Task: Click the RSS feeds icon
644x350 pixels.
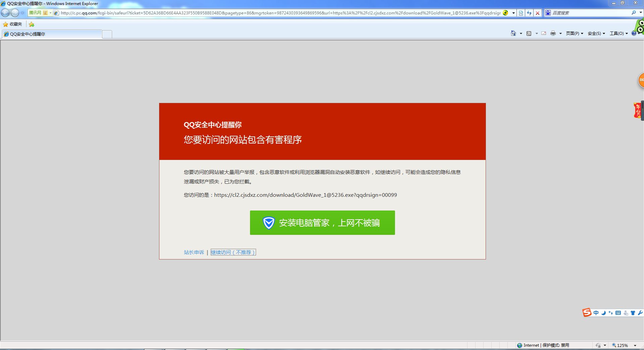Action: pyautogui.click(x=529, y=33)
